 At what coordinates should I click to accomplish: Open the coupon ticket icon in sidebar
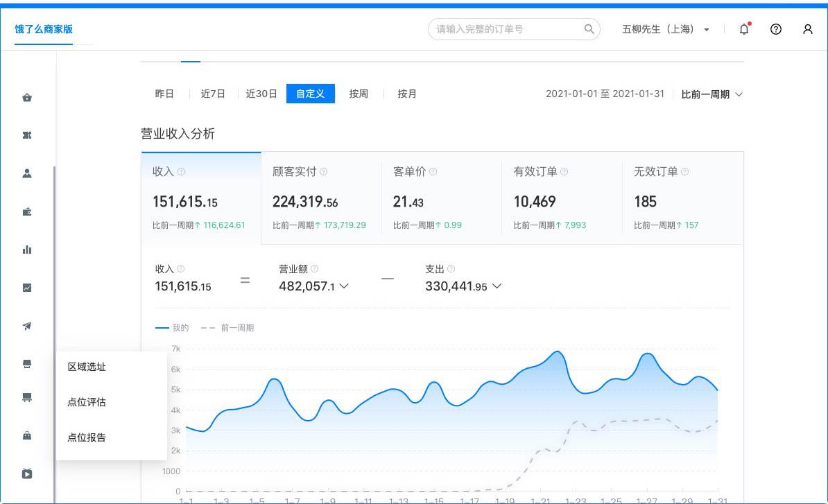click(x=27, y=136)
